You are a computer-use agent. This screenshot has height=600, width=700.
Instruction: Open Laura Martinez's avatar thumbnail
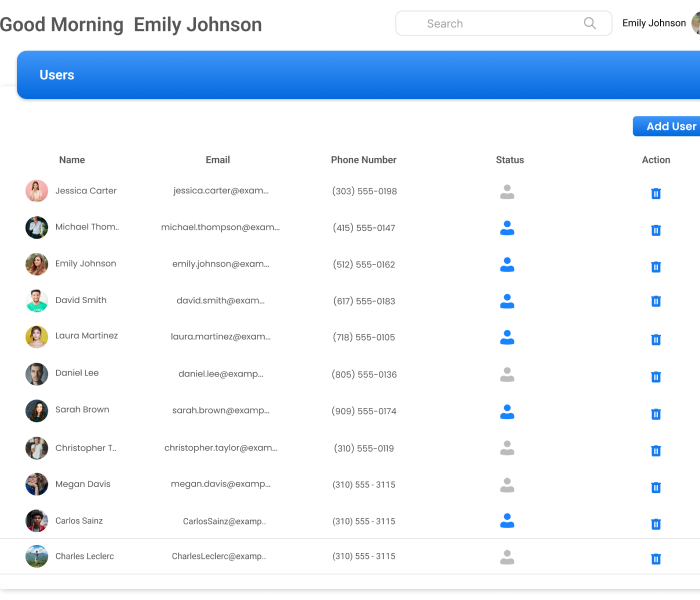point(37,337)
